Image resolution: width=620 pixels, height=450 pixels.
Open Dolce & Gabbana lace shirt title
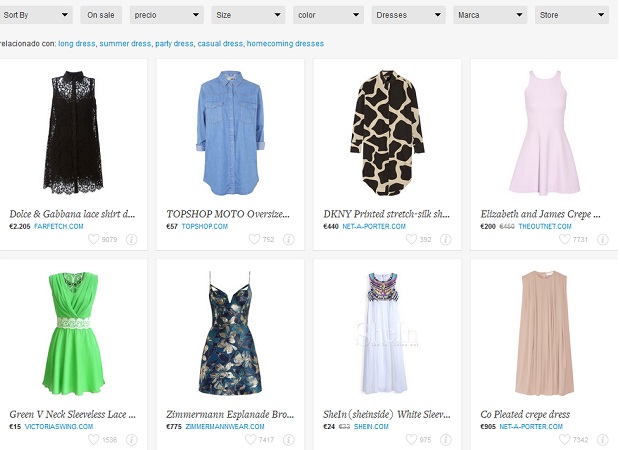click(x=72, y=214)
